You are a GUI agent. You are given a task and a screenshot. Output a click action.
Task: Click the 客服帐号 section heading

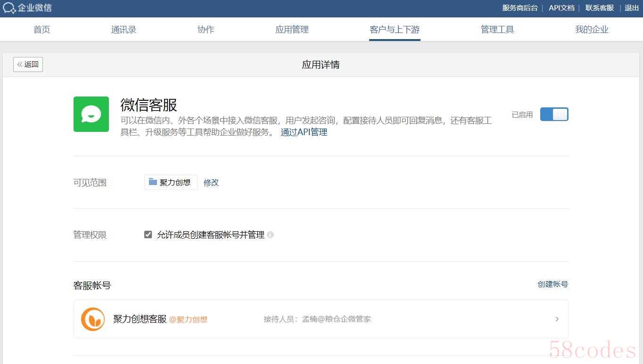(92, 285)
